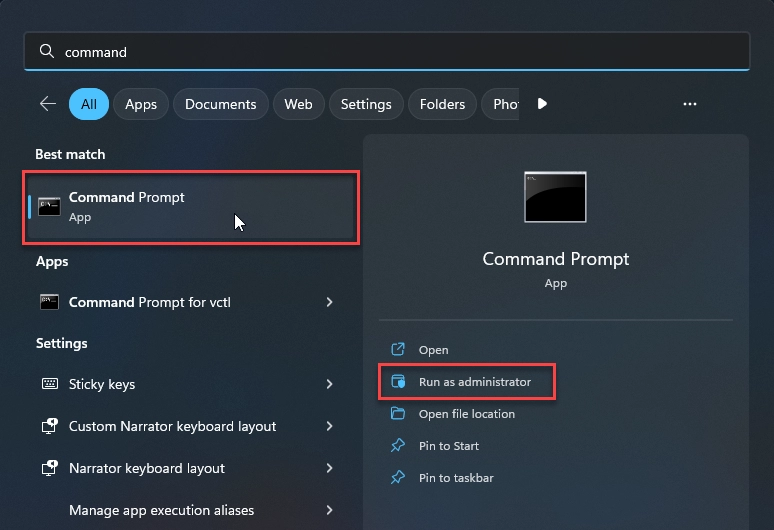Click the "Command Prompt" title in details pane

[555, 259]
